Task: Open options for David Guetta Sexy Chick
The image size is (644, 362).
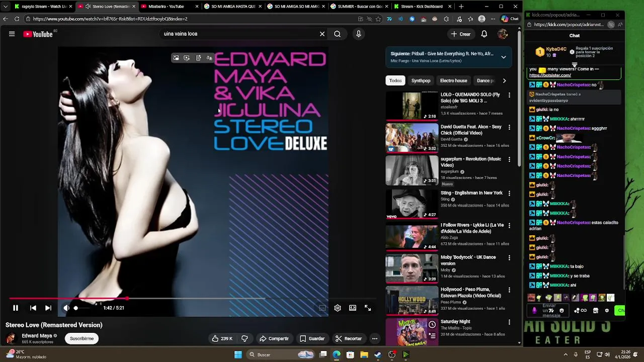Action: (509, 127)
